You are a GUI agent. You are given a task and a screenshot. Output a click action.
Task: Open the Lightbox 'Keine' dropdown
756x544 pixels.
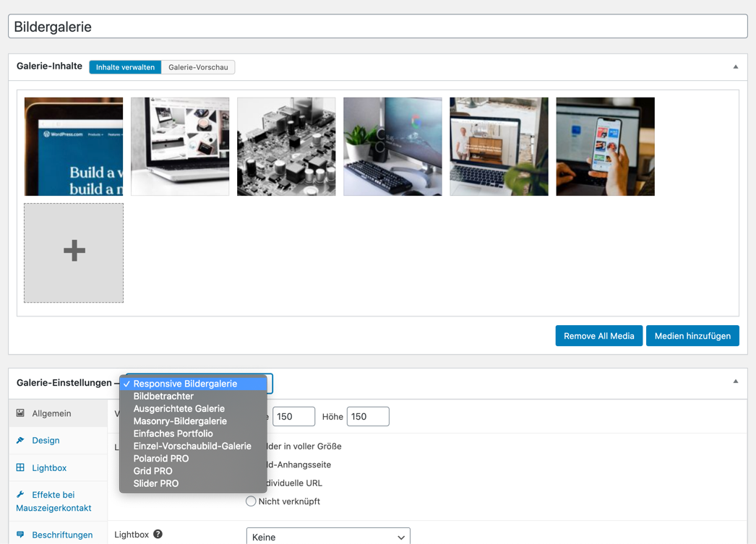328,537
